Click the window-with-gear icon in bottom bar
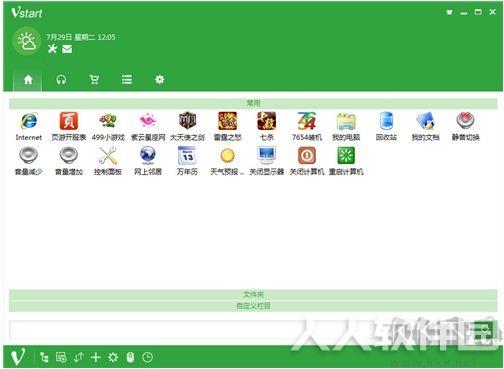 click(61, 357)
